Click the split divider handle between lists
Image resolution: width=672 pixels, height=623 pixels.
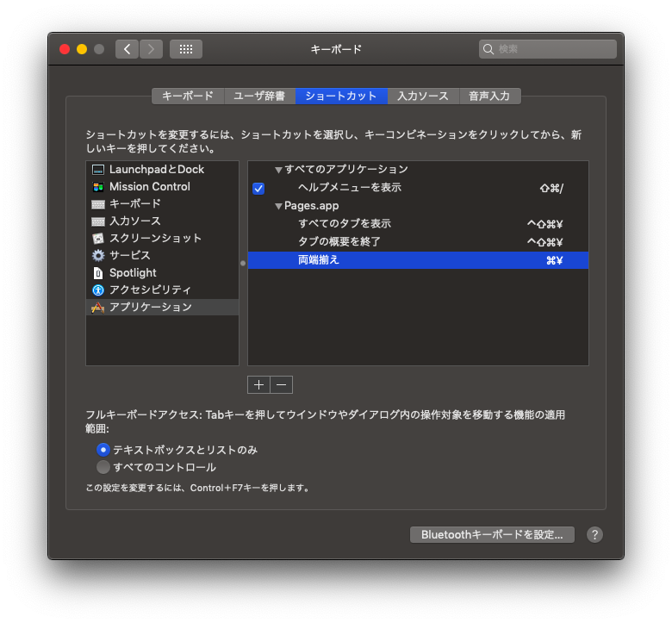click(x=243, y=264)
